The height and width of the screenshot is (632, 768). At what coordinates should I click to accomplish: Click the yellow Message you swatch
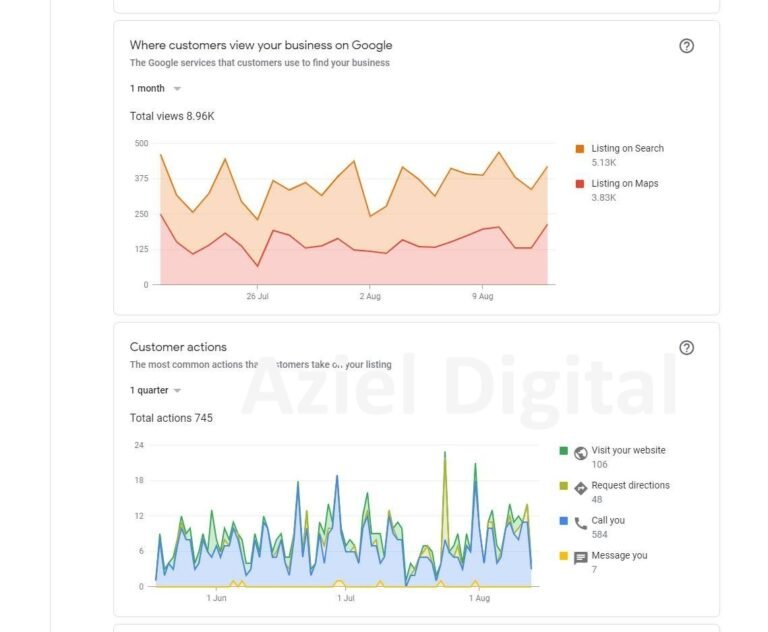pyautogui.click(x=564, y=556)
